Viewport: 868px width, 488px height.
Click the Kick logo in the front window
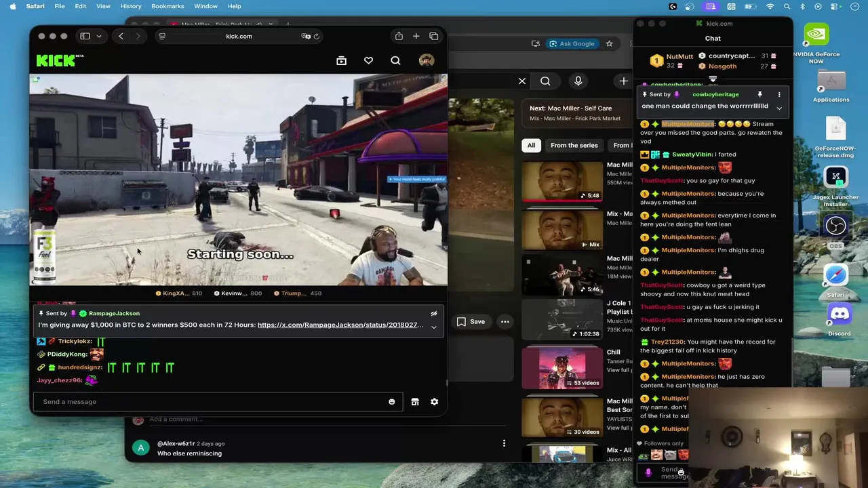pyautogui.click(x=59, y=60)
